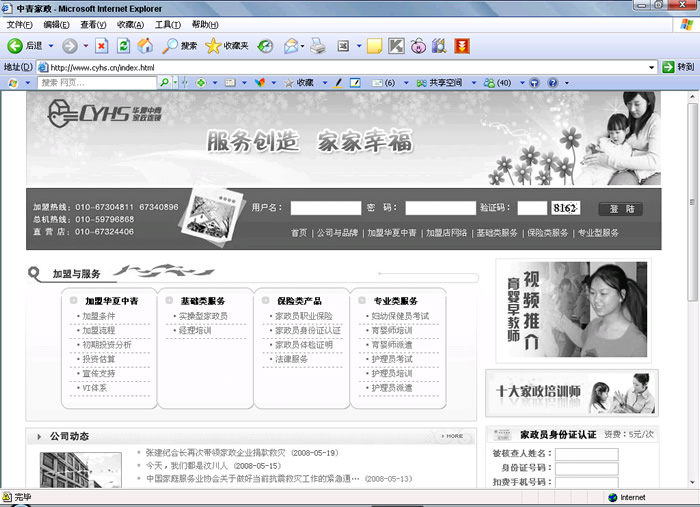Click the 用户名 username input field

(325, 208)
